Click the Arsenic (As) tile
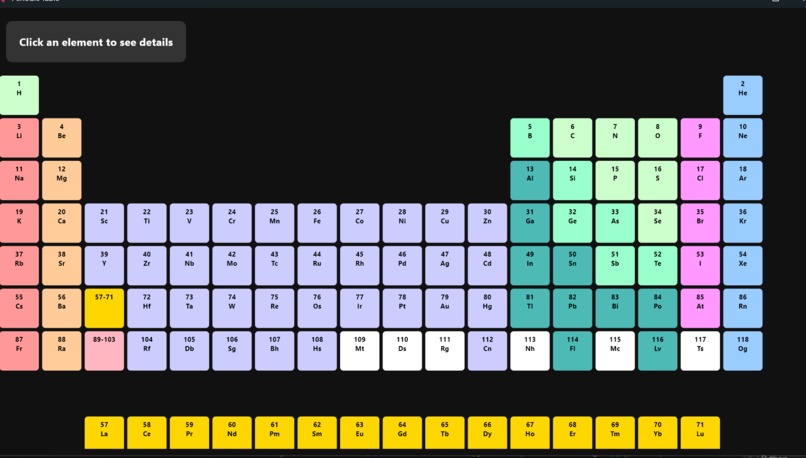Screen dimensions: 806x458 coord(615,223)
